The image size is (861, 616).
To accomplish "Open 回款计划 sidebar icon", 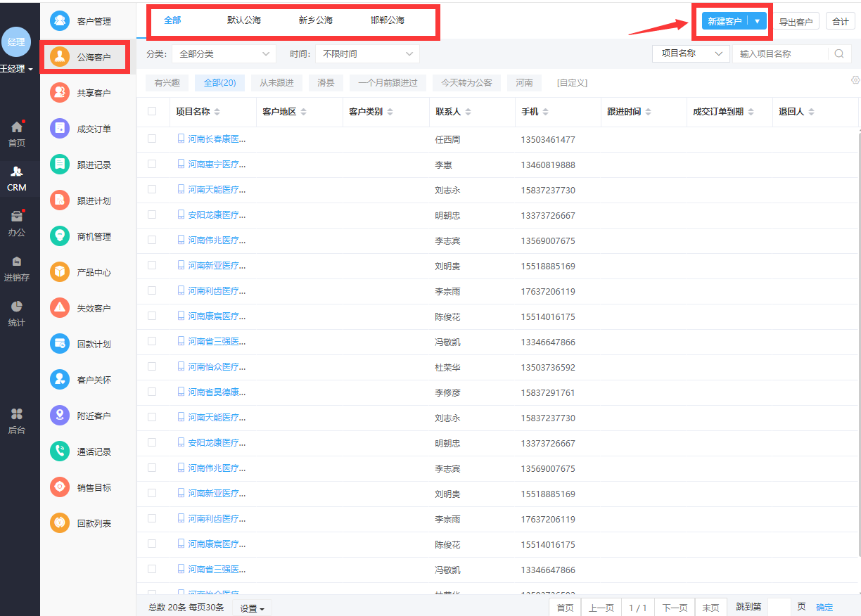I will click(x=60, y=344).
